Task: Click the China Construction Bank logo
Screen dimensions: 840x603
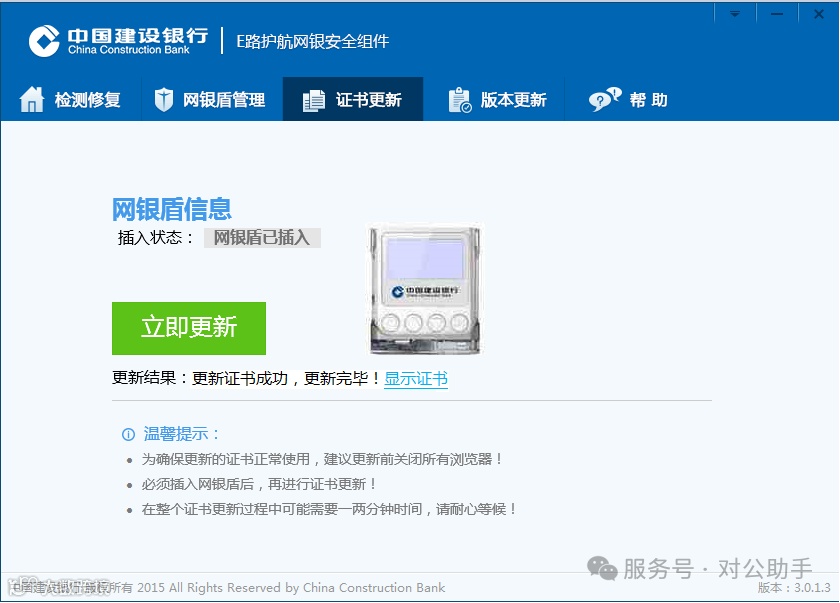Action: (x=44, y=41)
